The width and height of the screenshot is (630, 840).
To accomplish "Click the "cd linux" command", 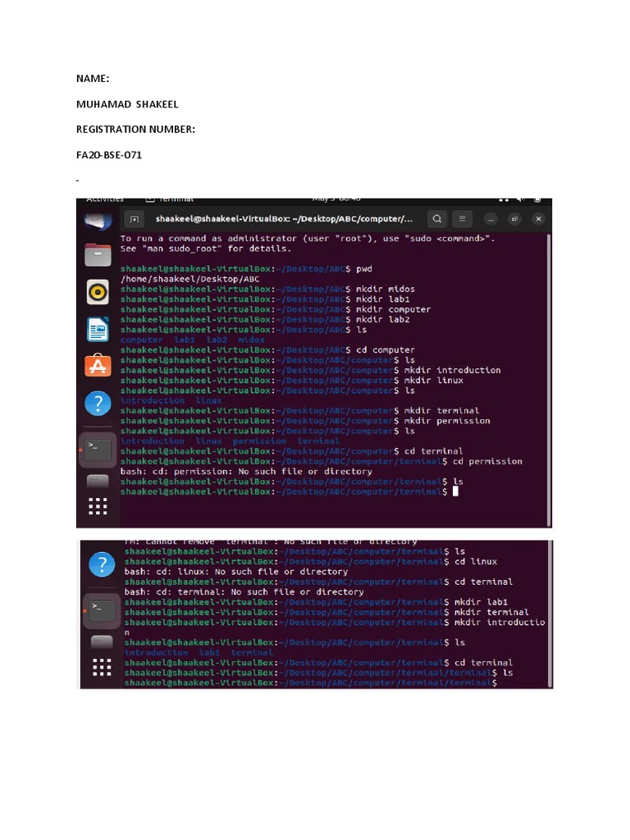I will tap(477, 561).
